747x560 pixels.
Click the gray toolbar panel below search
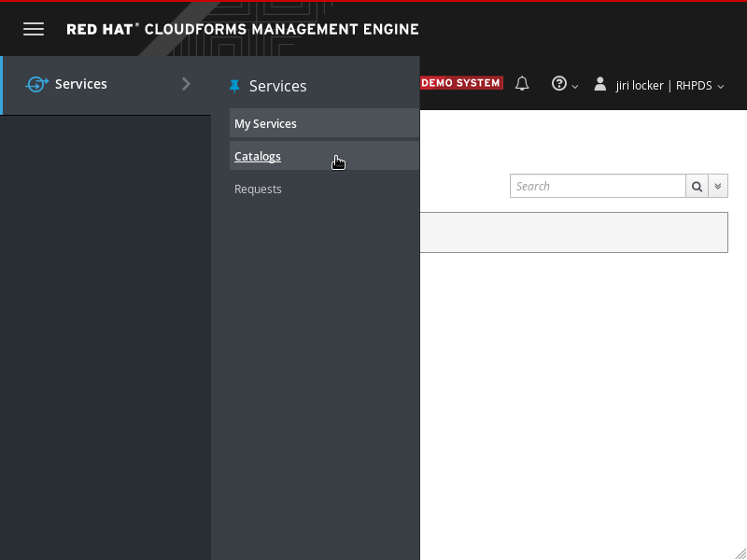573,232
